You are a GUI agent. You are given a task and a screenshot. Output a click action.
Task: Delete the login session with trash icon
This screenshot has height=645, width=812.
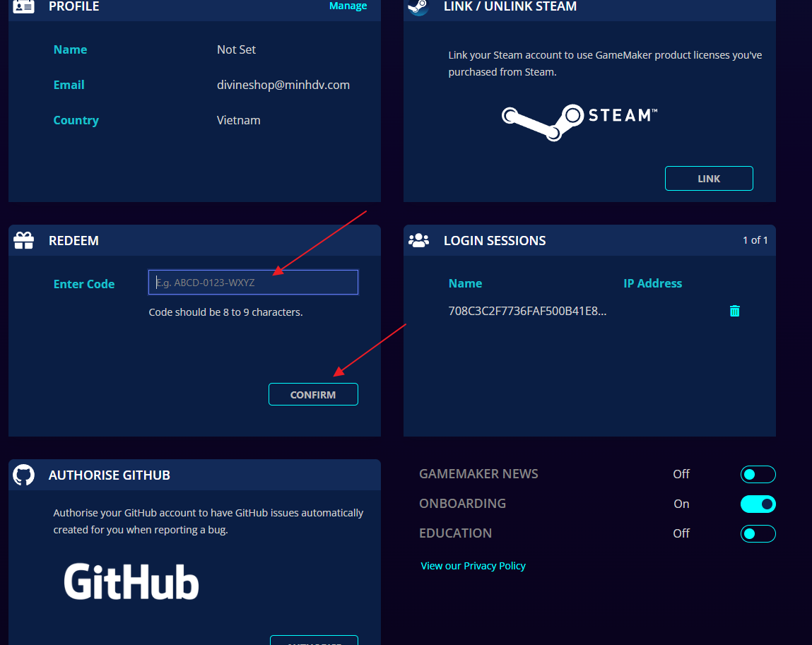[x=734, y=311]
